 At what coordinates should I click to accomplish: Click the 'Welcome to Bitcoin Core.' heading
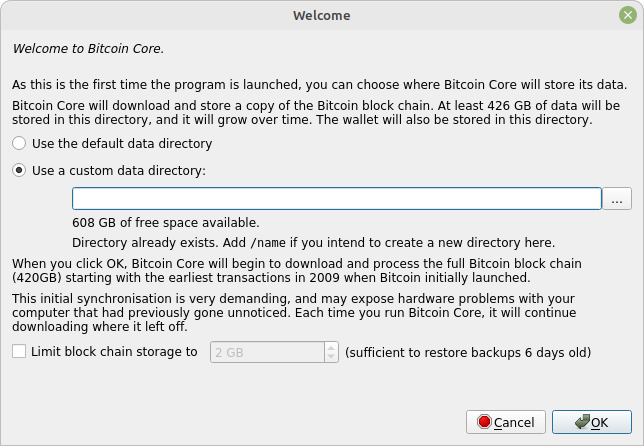88,48
